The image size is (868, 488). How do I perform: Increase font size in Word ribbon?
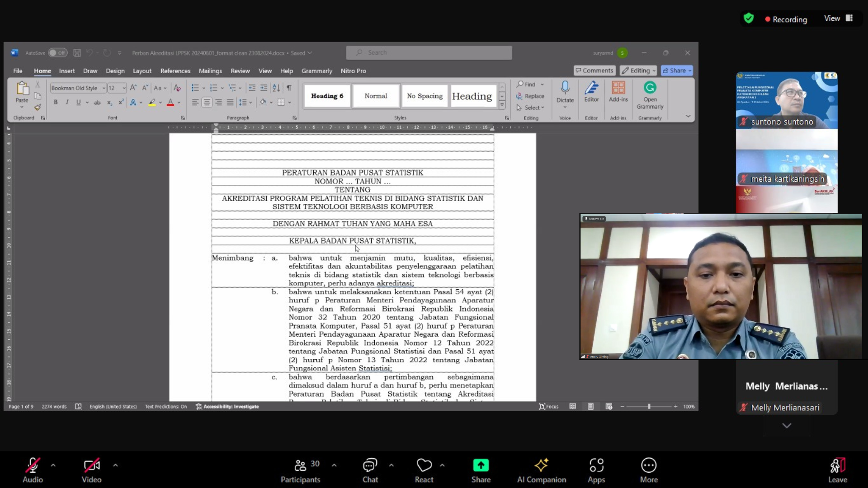[x=133, y=88]
